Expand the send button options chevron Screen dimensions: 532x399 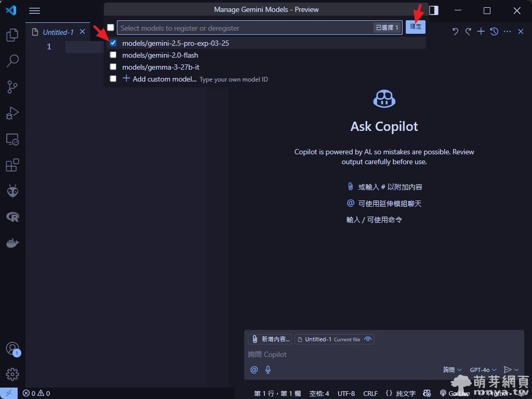tap(516, 370)
